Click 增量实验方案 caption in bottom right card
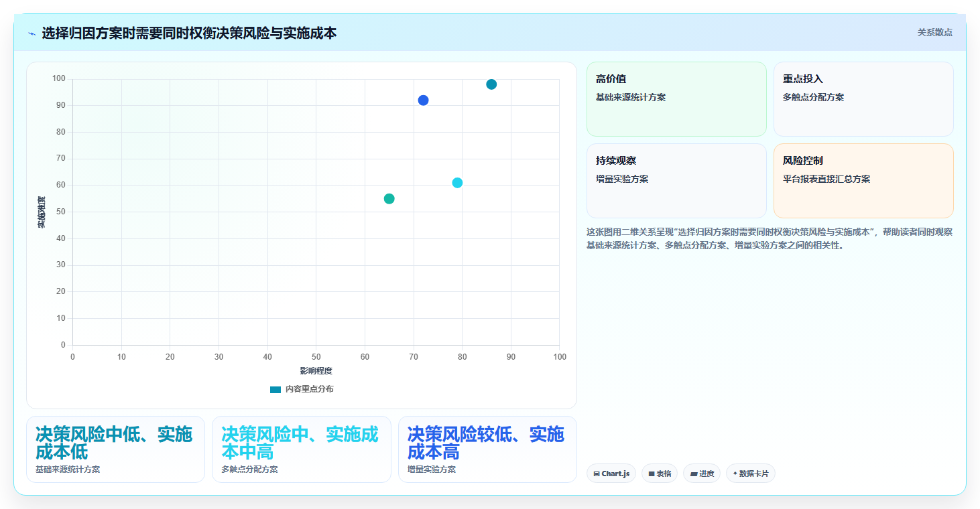 432,469
